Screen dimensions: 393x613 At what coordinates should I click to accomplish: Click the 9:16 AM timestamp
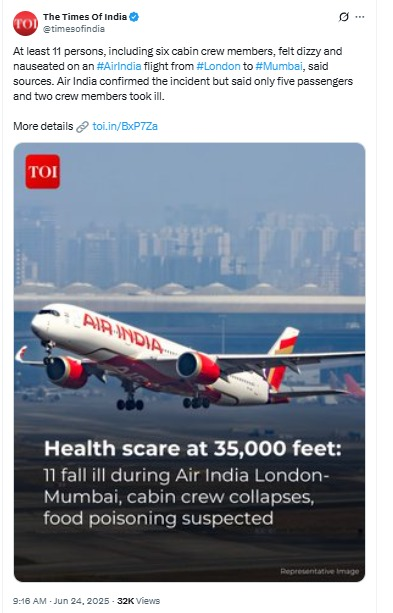coord(30,601)
